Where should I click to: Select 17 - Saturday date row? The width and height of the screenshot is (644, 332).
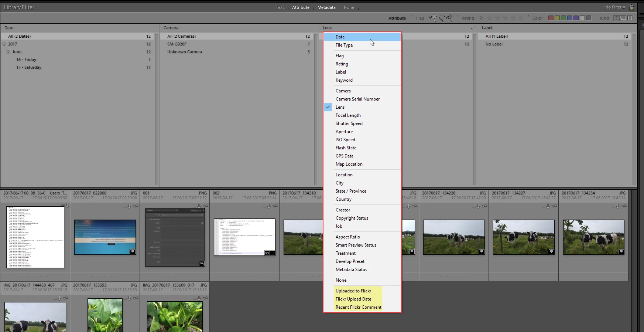(x=77, y=67)
